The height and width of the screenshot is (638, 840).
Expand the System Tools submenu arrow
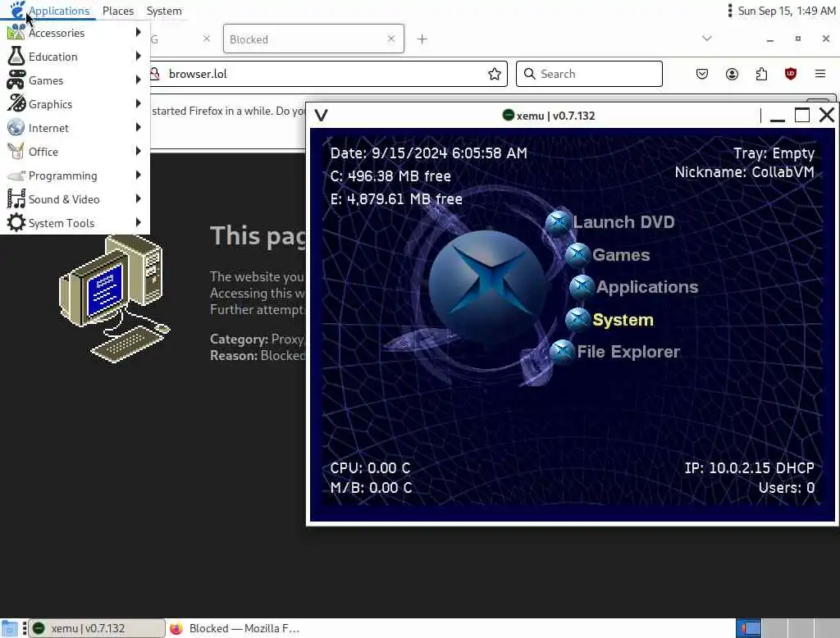click(x=138, y=222)
